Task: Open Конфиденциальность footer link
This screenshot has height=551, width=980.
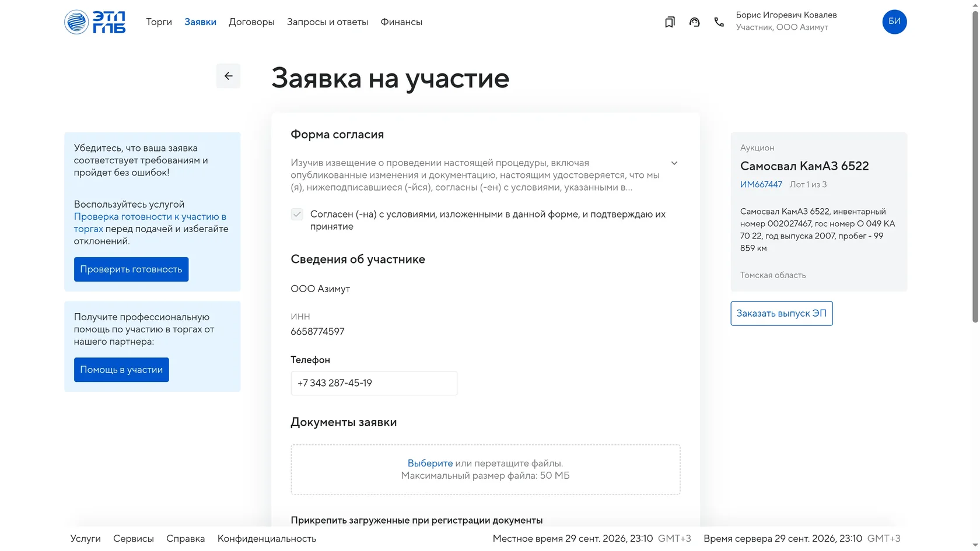Action: pos(267,539)
